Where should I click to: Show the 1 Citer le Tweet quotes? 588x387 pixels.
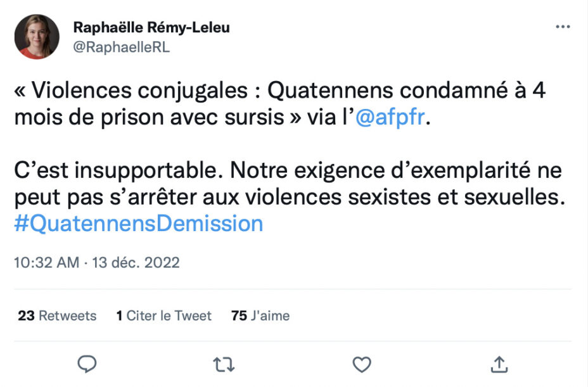(x=163, y=315)
